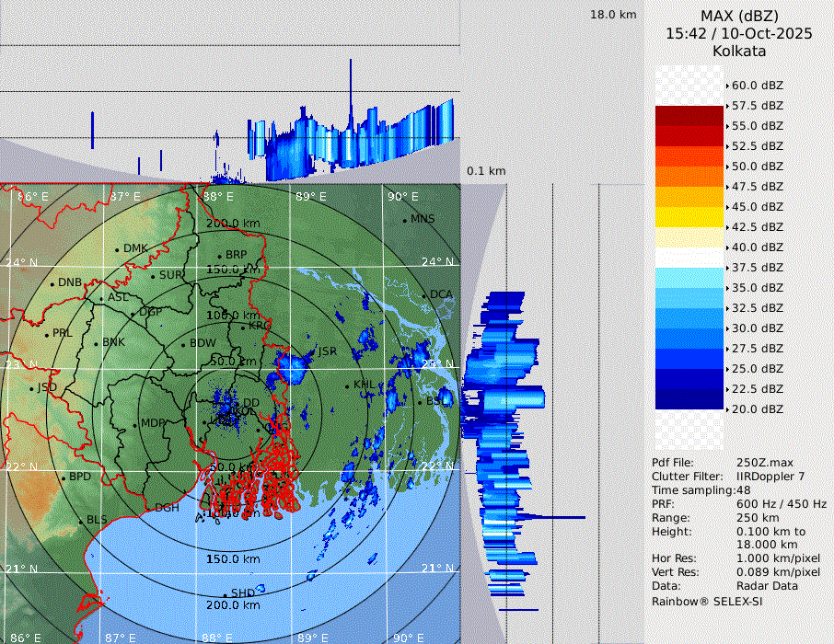The image size is (834, 644).
Task: Click the 200.0 km range label at top
Action: pyautogui.click(x=233, y=224)
